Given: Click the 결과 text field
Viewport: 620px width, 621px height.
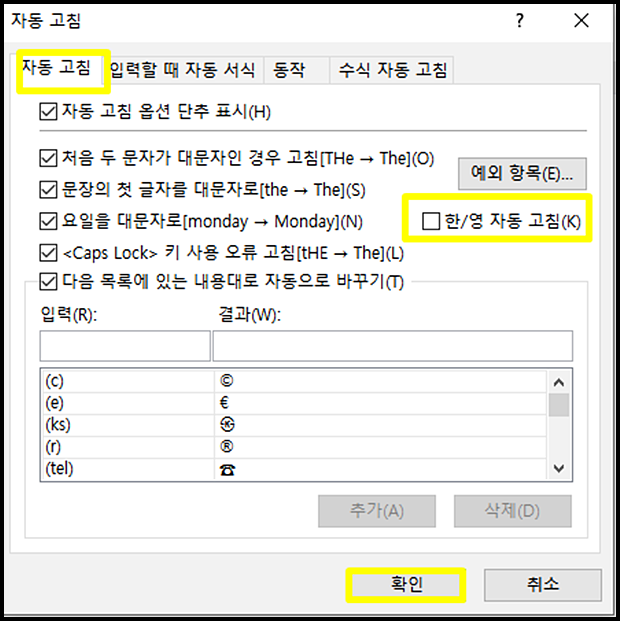Looking at the screenshot, I should tap(393, 346).
